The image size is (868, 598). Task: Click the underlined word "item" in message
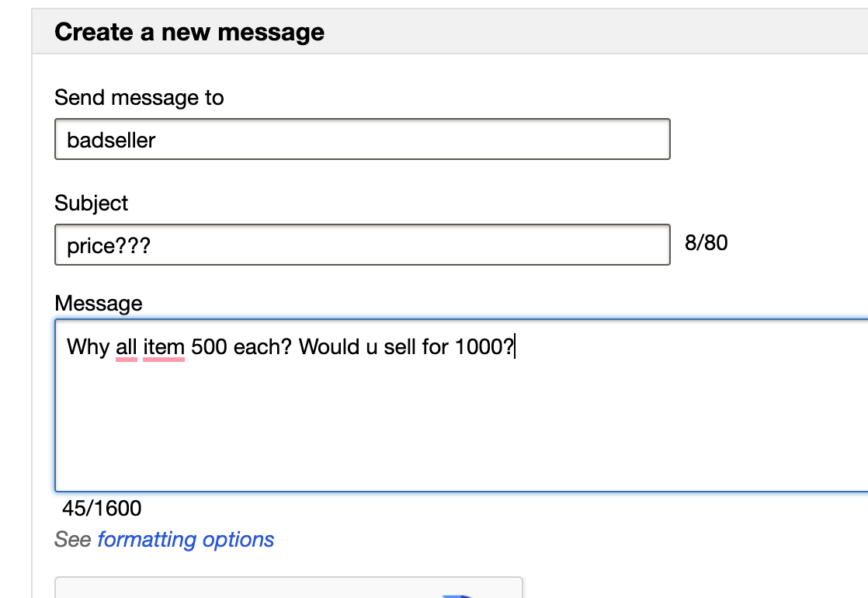pos(164,346)
